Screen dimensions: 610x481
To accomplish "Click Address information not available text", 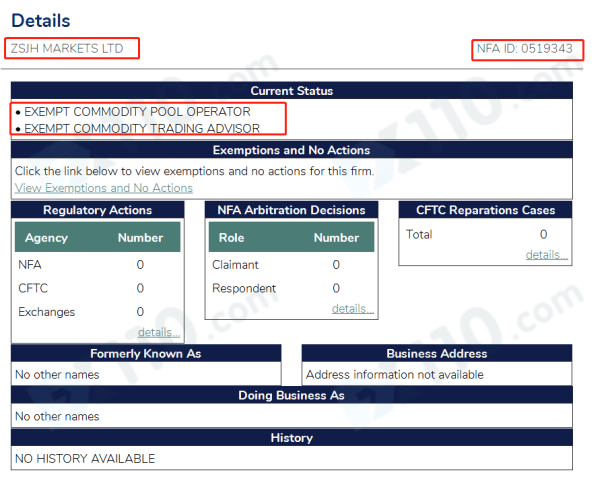I will tap(394, 374).
